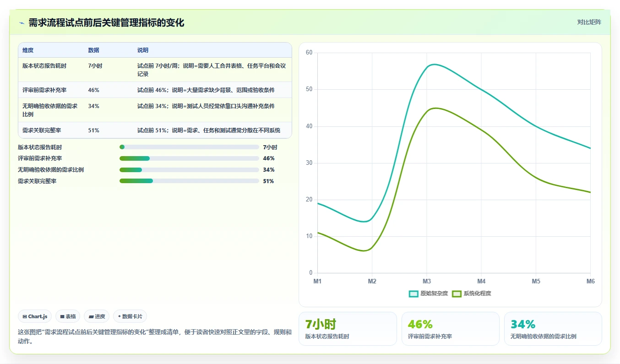
Task: Select the Chart.js tag chip
Action: 35,316
